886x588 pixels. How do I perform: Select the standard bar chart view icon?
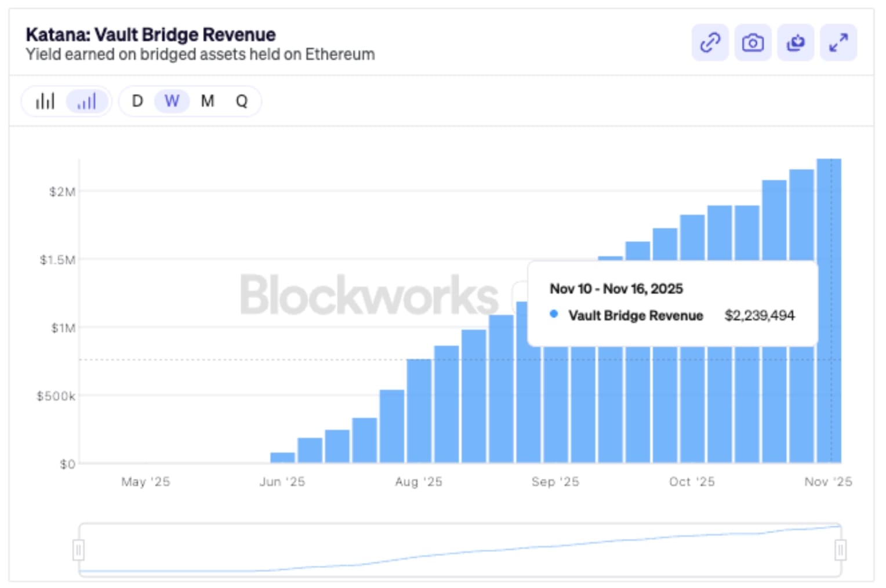46,100
